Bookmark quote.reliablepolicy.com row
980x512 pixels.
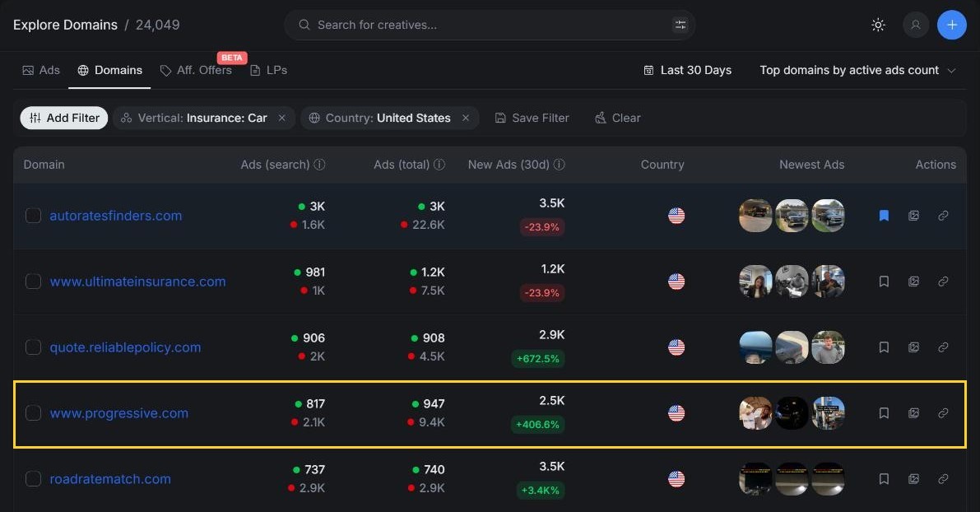(x=884, y=347)
